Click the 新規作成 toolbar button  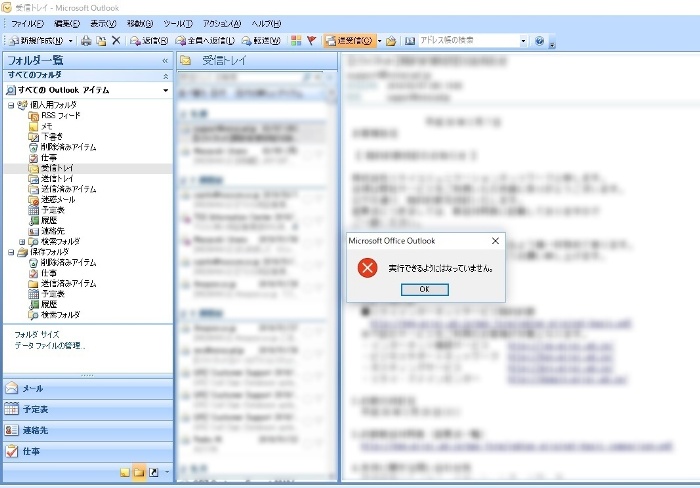click(x=37, y=41)
